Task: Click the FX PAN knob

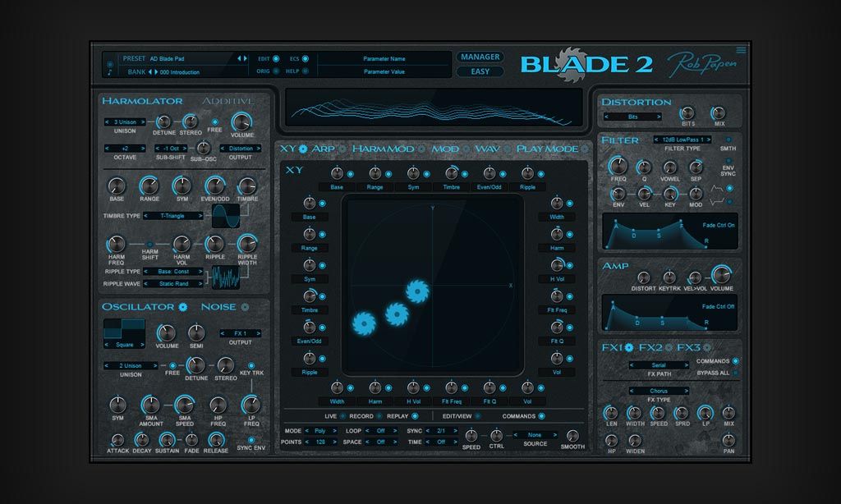Action: pyautogui.click(x=728, y=441)
